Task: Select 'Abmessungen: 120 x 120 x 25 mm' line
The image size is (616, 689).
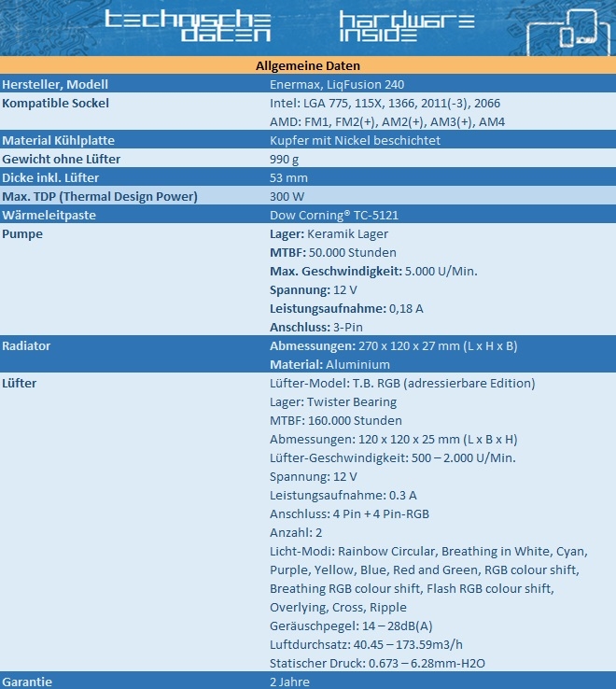Action: [393, 440]
